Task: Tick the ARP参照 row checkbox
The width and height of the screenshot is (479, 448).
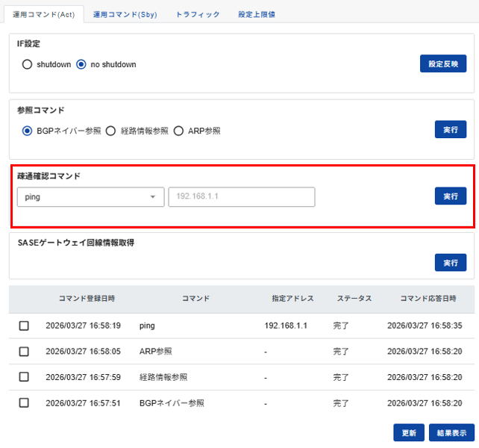Action: (x=24, y=351)
